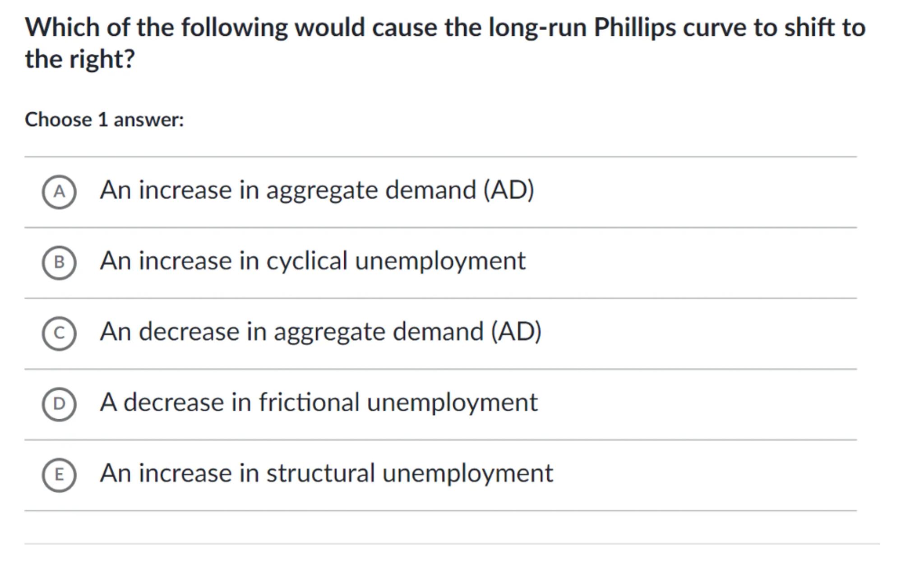Click '(AD)' in the decrease option
This screenshot has width=924, height=574.
click(x=516, y=332)
